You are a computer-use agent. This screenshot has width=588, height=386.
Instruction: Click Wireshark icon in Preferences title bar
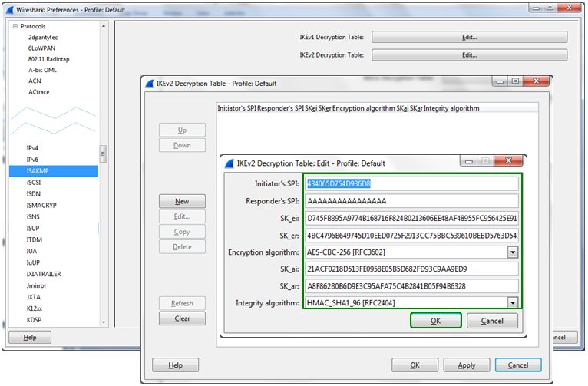pyautogui.click(x=10, y=10)
